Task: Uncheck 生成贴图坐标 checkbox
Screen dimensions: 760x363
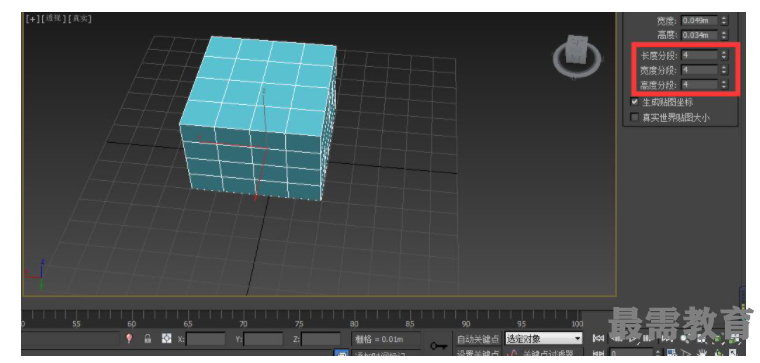Action: tap(634, 102)
